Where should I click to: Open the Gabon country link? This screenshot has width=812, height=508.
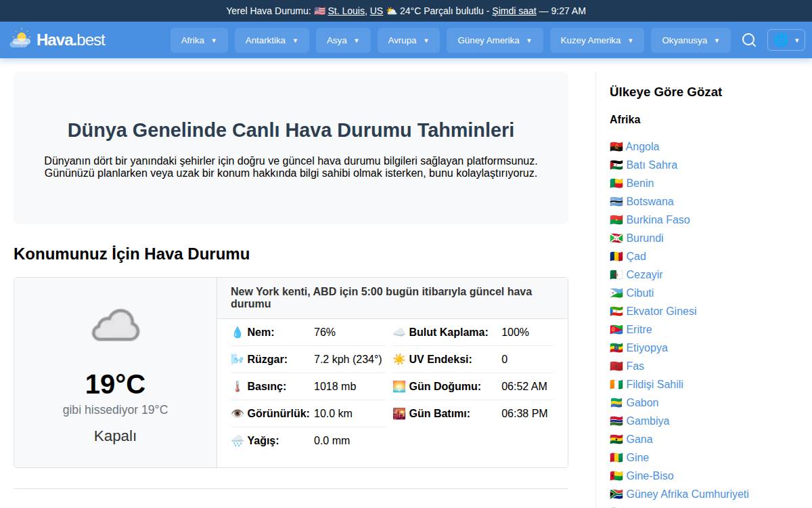(x=642, y=402)
